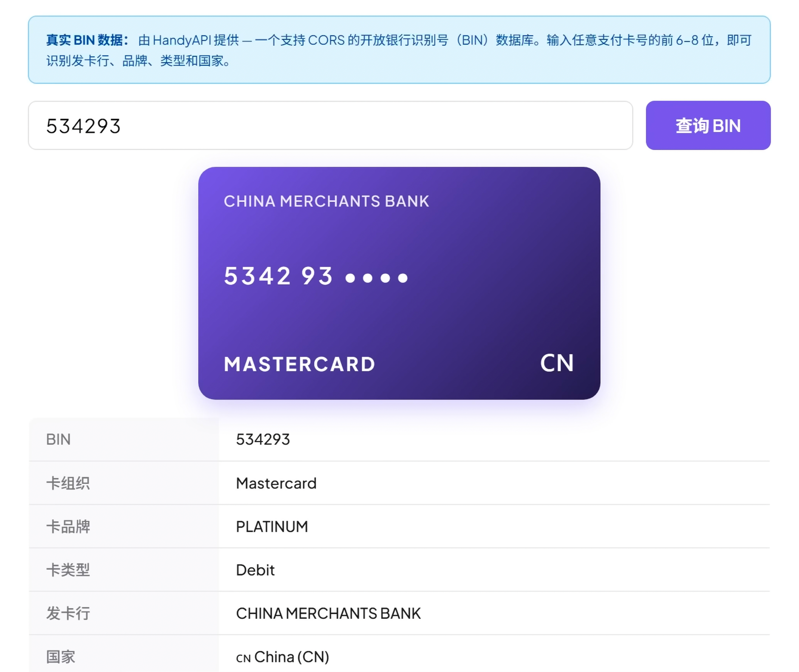Click the masked card number 5342 93

point(316,276)
